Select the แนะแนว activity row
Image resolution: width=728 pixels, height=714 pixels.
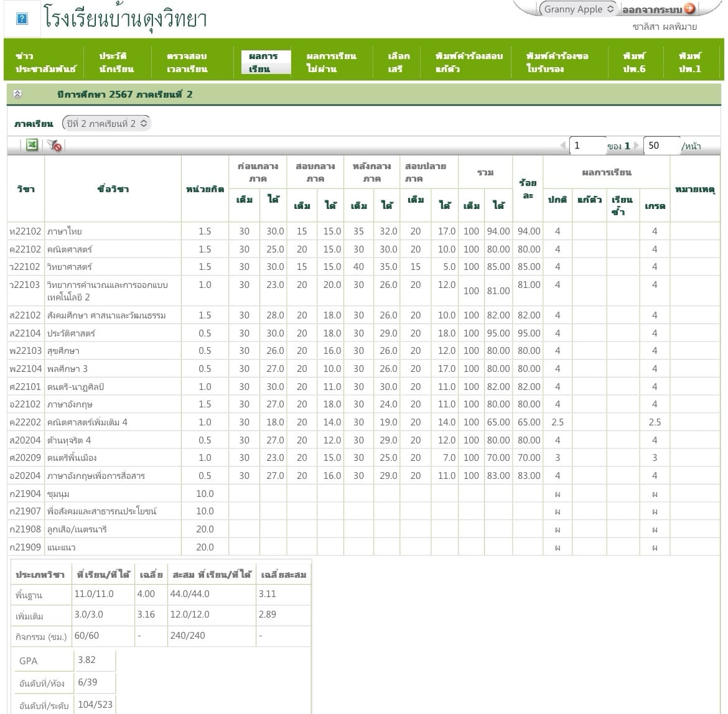pyautogui.click(x=363, y=547)
